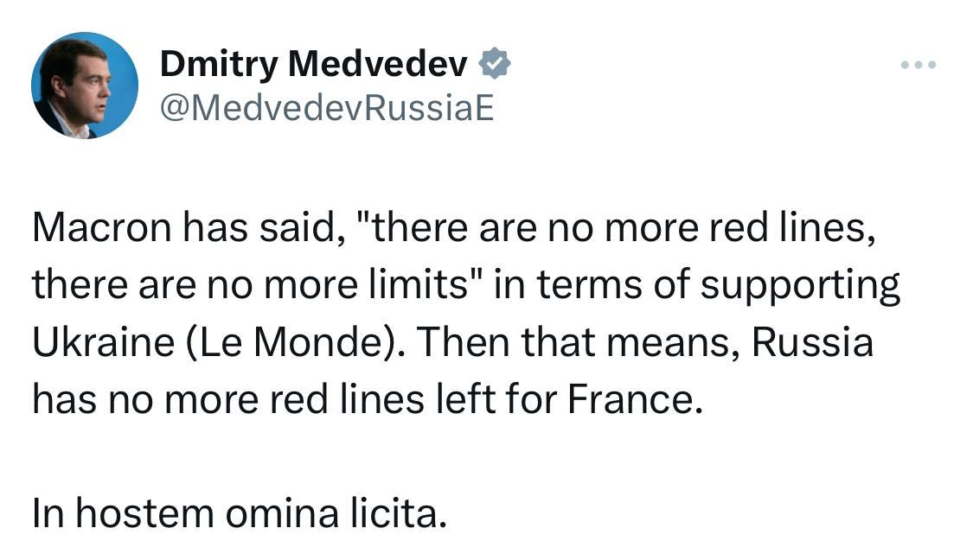973x560 pixels.
Task: Open Dmitry Medvedev's round profile avatar
Action: click(x=85, y=85)
